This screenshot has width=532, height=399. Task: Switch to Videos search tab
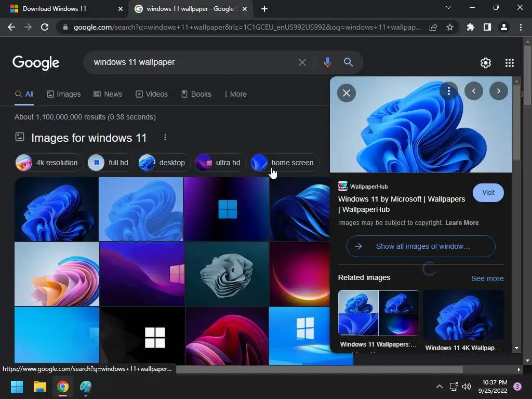click(x=152, y=94)
